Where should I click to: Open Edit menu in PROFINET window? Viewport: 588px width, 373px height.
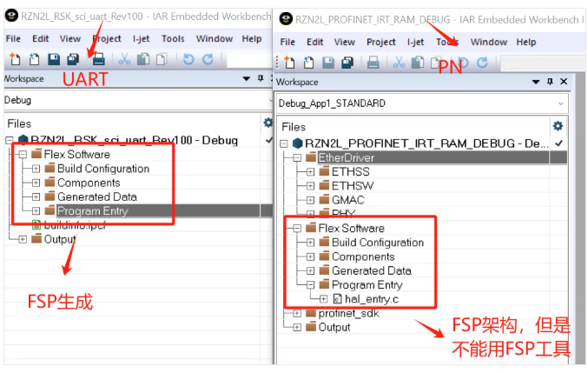[x=314, y=42]
